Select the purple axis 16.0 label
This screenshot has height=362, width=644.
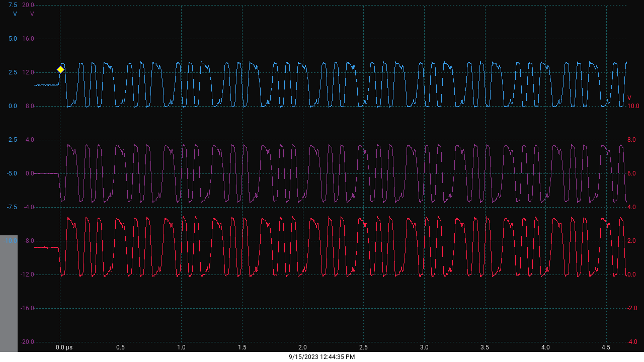28,39
